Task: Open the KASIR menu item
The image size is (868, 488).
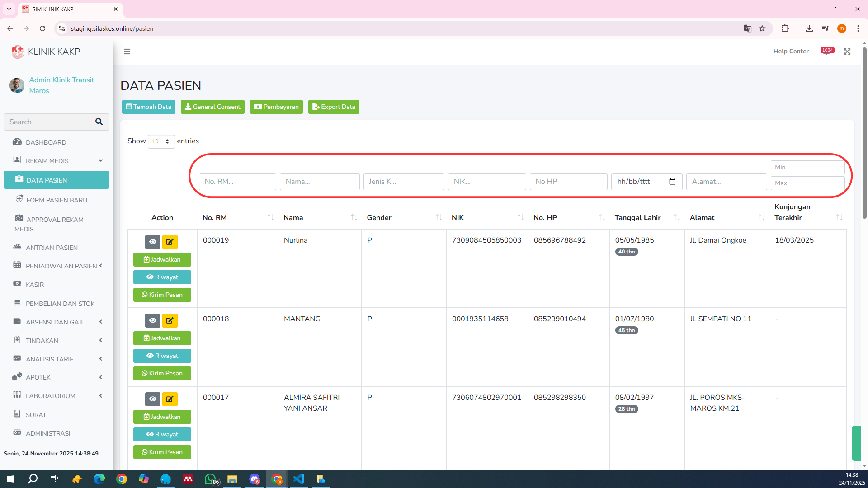Action: 35,285
